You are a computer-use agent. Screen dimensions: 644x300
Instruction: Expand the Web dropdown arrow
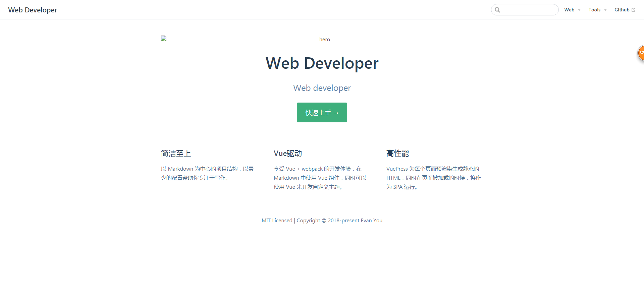pos(579,10)
